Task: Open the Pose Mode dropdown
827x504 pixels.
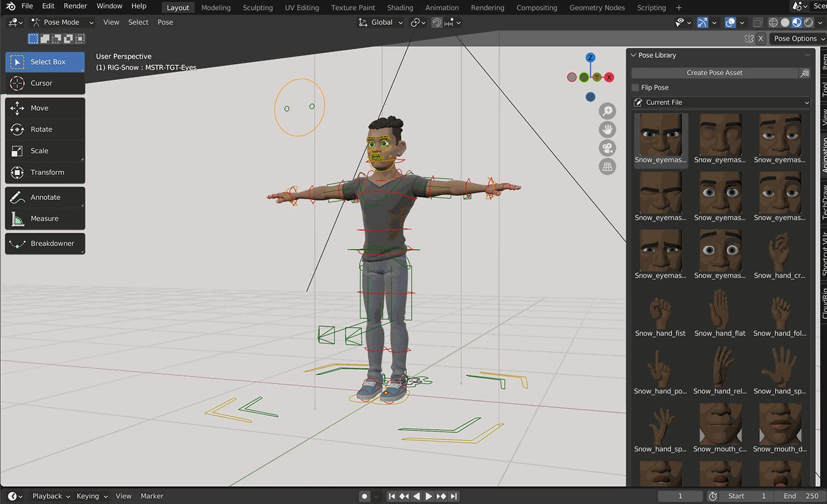Action: tap(62, 22)
